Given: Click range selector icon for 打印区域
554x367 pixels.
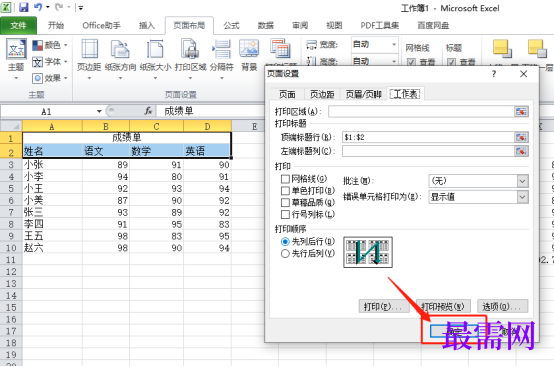Looking at the screenshot, I should (521, 112).
